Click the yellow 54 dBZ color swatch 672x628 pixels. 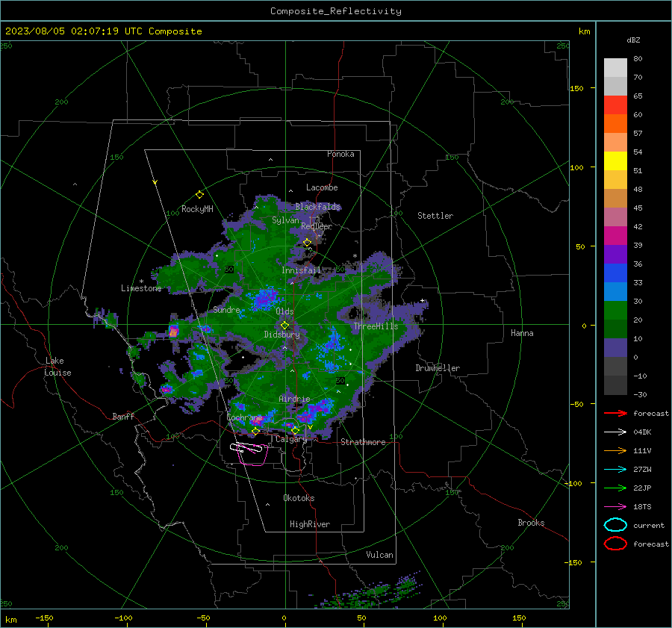[x=615, y=161]
